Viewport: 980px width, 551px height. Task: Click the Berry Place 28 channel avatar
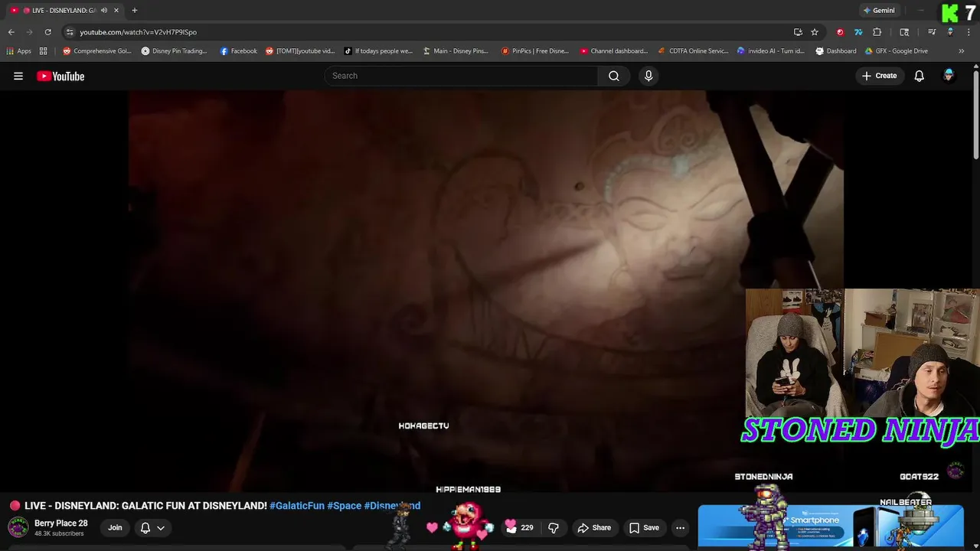point(18,527)
